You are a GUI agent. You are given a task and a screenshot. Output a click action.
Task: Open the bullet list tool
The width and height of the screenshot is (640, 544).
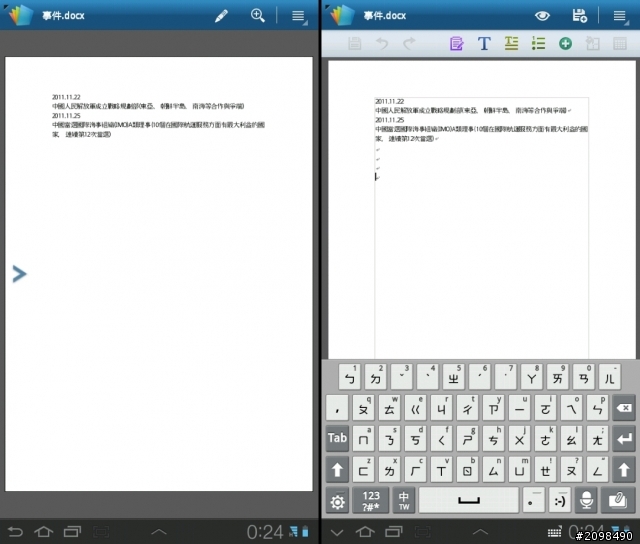(x=538, y=43)
